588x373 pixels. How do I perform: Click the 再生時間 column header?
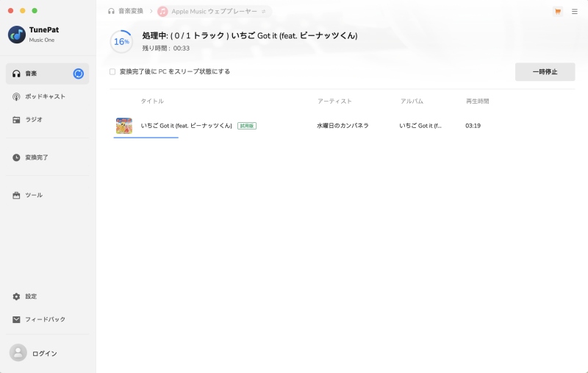click(477, 101)
